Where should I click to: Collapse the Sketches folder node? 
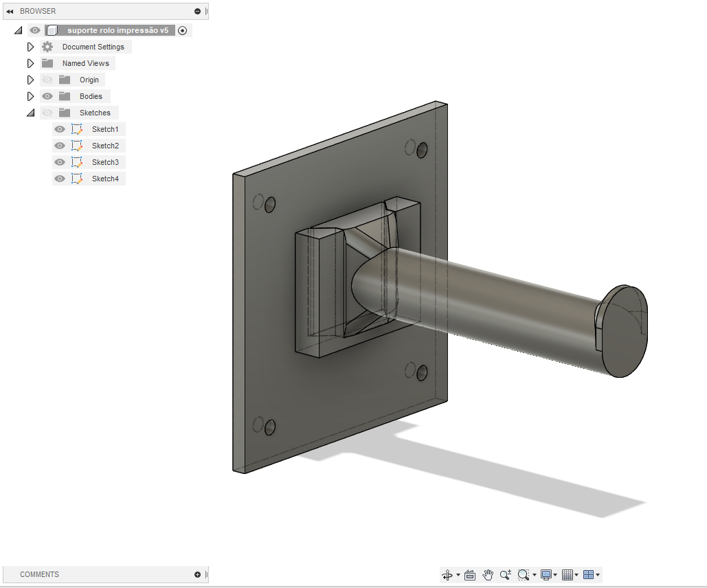coord(30,113)
